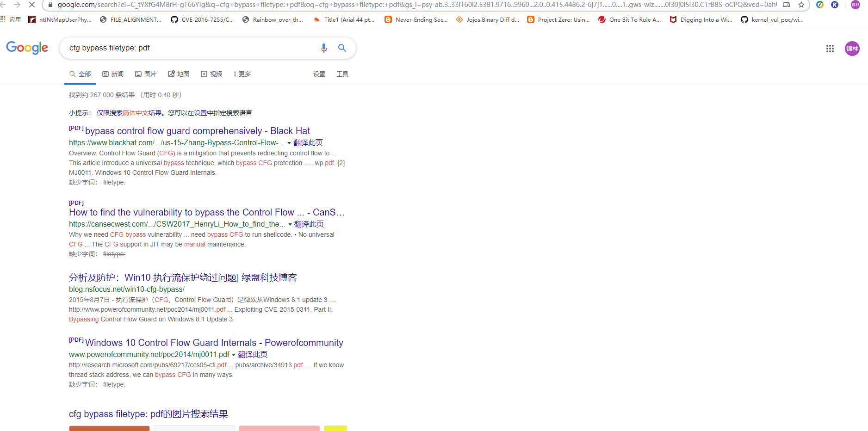The height and width of the screenshot is (431, 868).
Task: Click the browser address bar URL
Action: 416,5
